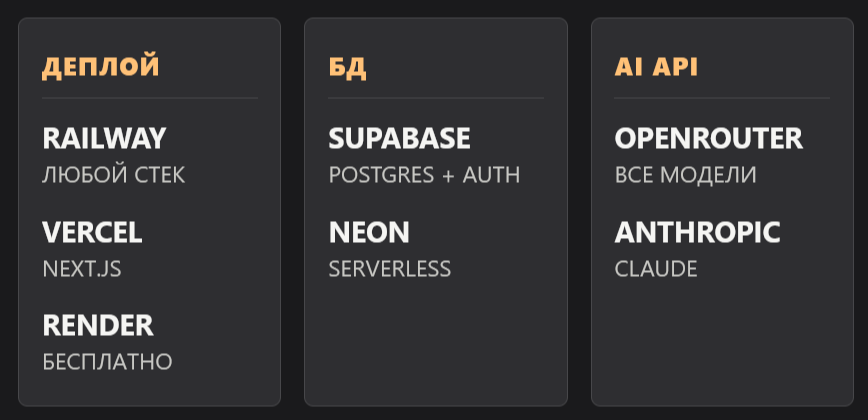The height and width of the screenshot is (420, 868).
Task: Click the ДЕПЛОЙ card heading
Action: (101, 68)
